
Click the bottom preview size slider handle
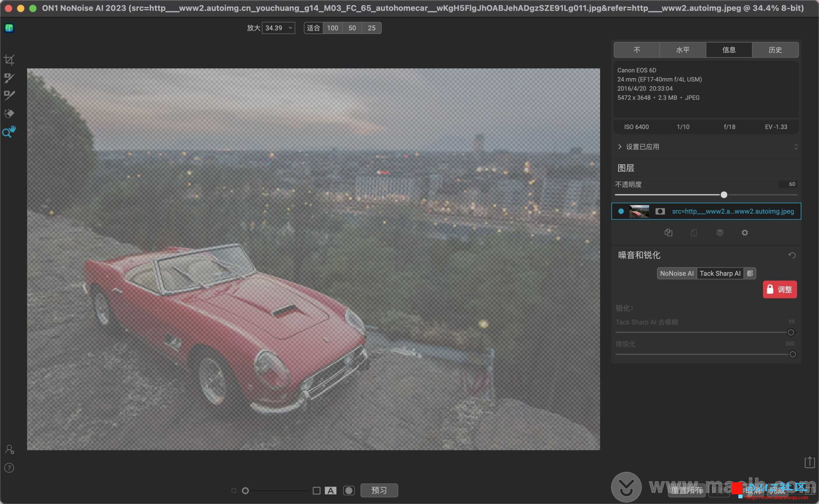pos(245,491)
